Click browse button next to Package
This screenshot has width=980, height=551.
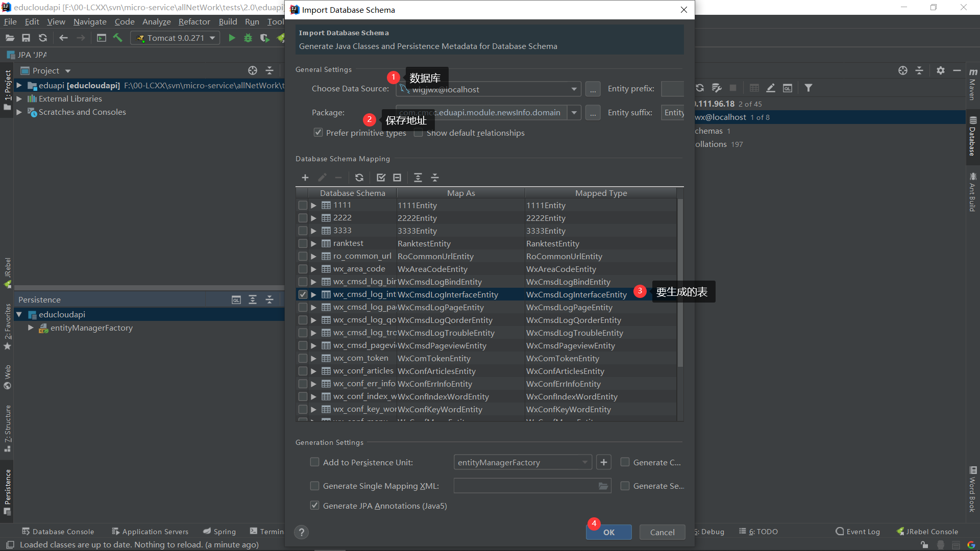[593, 113]
